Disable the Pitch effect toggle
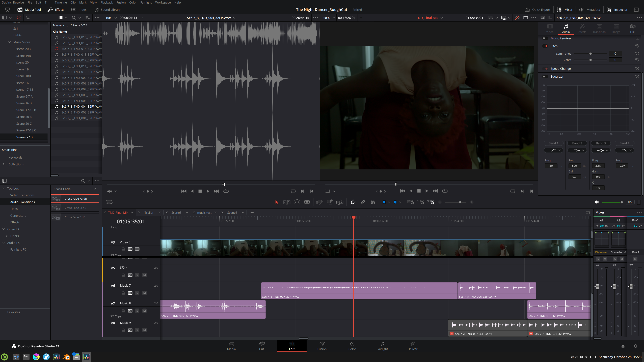This screenshot has width=644, height=362. (545, 46)
